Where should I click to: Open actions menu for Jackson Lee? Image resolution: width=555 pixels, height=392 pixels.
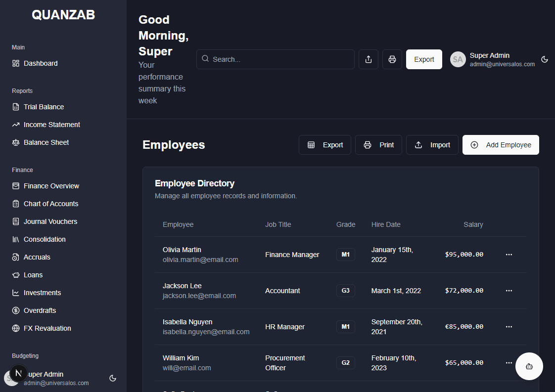(x=509, y=291)
